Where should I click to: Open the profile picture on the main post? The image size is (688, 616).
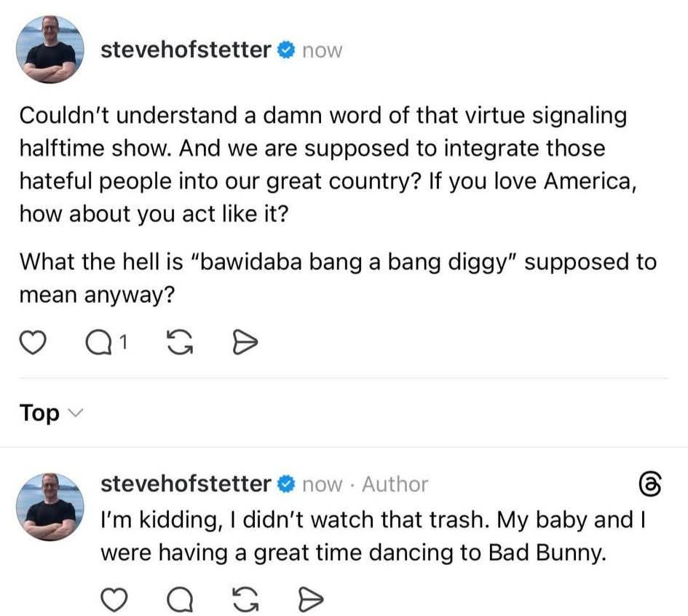(x=50, y=50)
